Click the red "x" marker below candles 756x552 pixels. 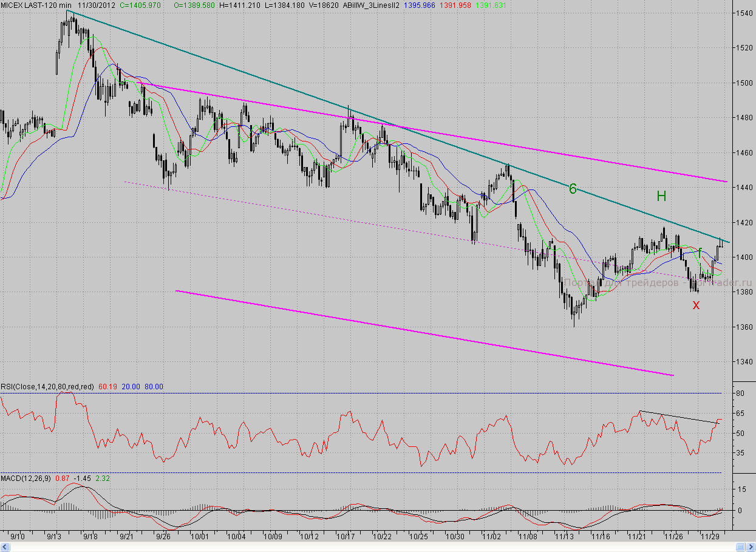[696, 305]
